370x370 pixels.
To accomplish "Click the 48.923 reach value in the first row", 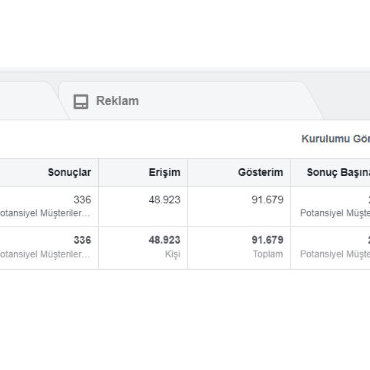I will point(164,200).
